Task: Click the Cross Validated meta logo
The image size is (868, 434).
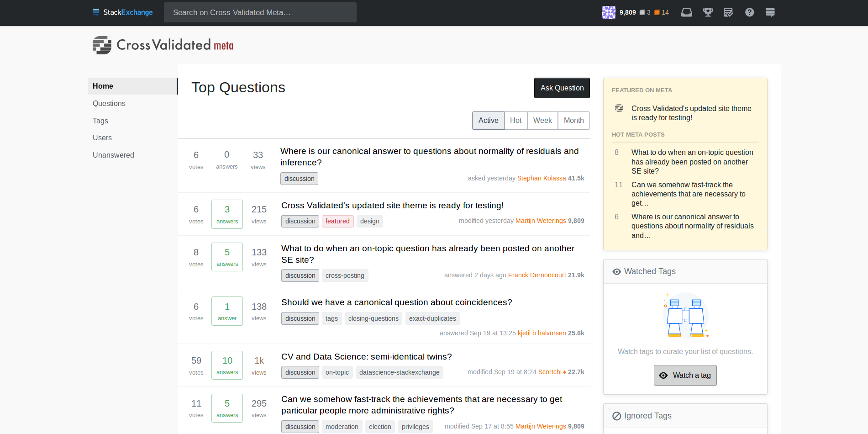Action: pyautogui.click(x=163, y=45)
